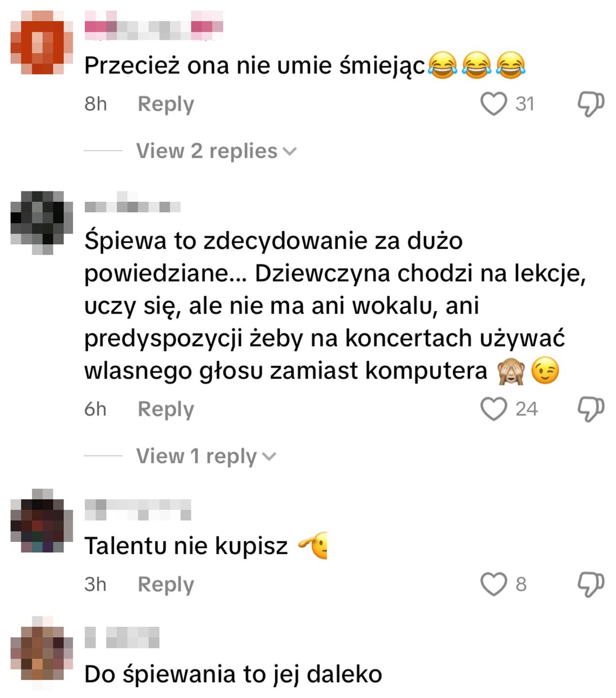
Task: Dislike the comment with 24 likes
Action: 591,409
